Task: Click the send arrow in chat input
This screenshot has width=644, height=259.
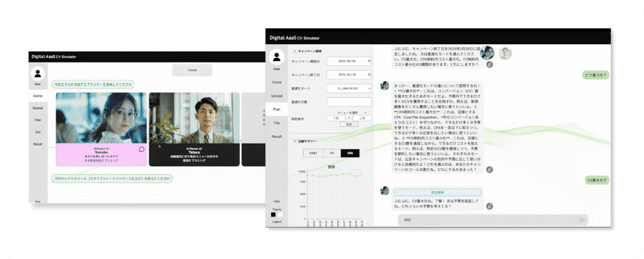Action: click(x=582, y=220)
